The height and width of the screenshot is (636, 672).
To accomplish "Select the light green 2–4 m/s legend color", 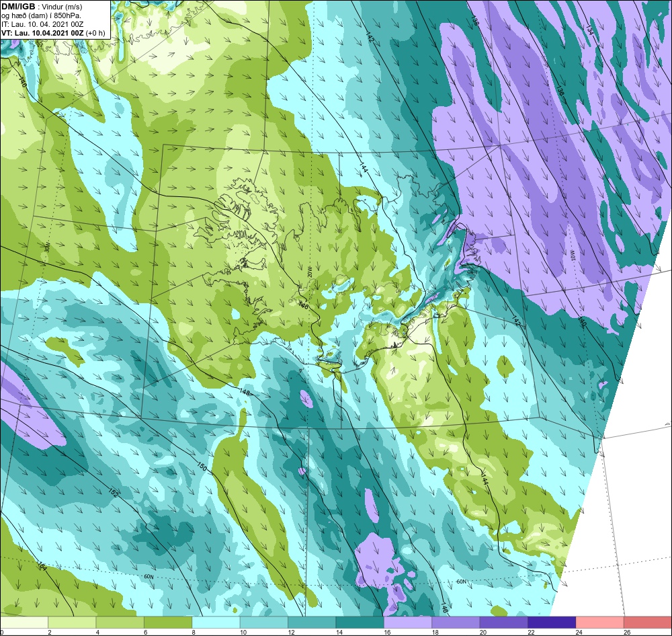I will [x=72, y=623].
